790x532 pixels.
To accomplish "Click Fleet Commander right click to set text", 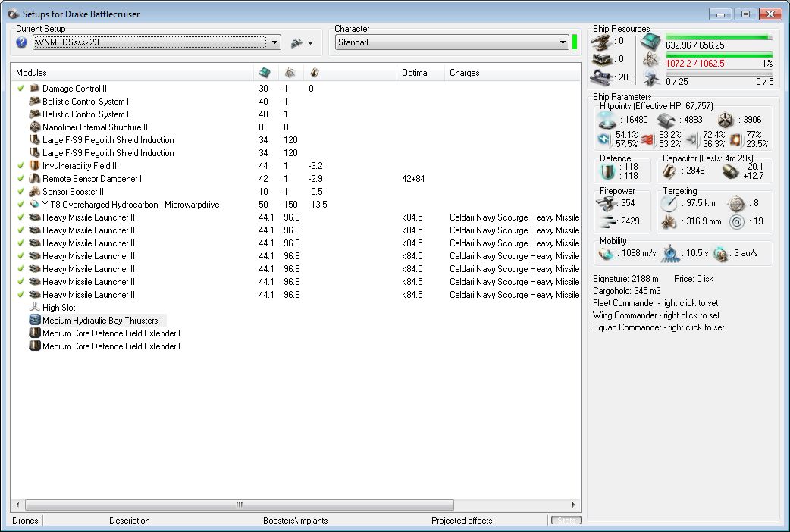I will coord(656,303).
